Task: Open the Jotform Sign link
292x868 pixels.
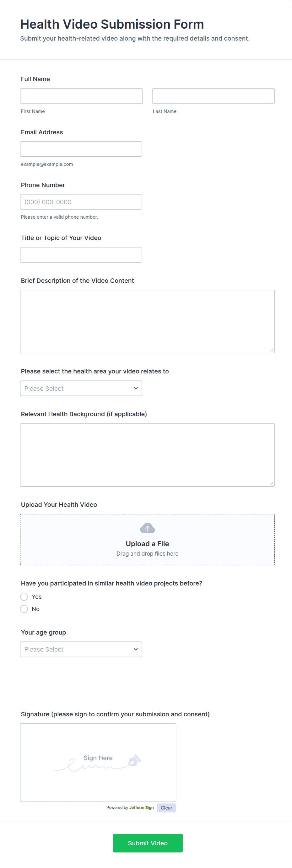Action: pyautogui.click(x=141, y=808)
